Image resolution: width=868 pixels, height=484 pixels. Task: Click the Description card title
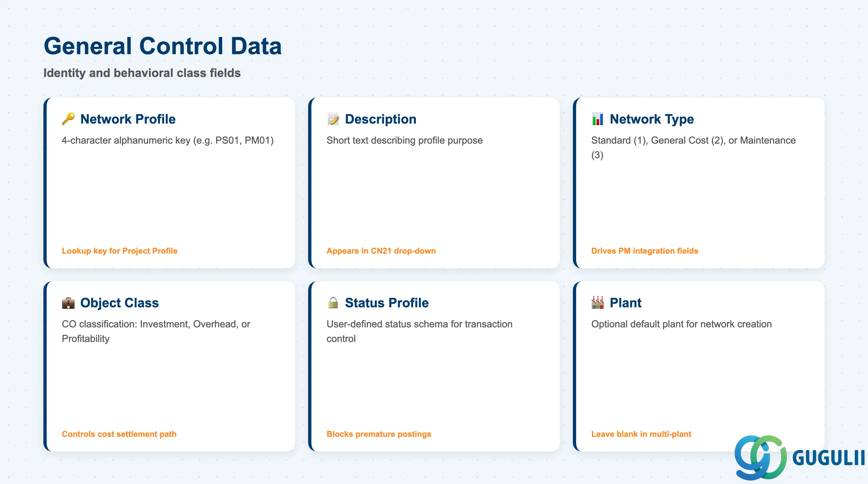[380, 119]
